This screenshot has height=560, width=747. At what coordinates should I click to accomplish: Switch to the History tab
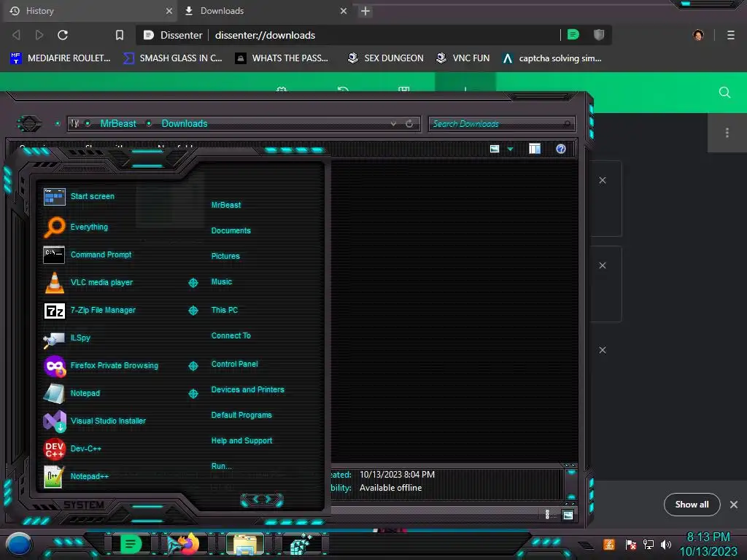(88, 10)
